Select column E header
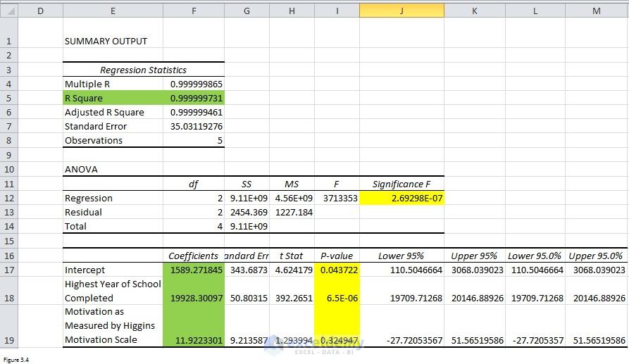 (113, 11)
